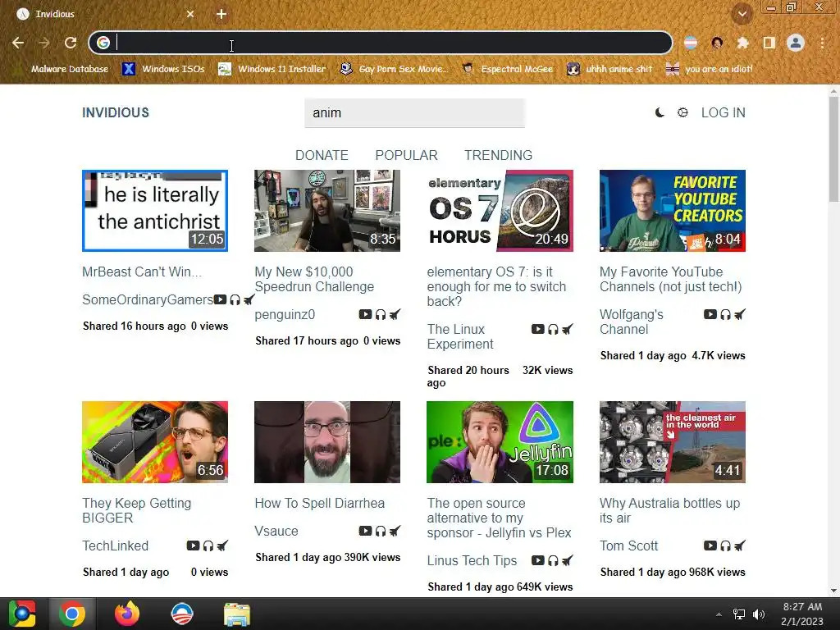Open the $10,000 Speedrun Challenge thumbnail
Viewport: 840px width, 630px height.
click(x=327, y=211)
